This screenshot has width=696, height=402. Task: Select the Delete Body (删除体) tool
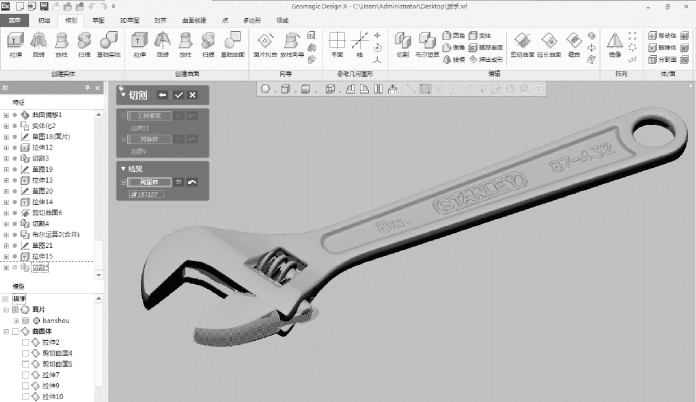662,47
